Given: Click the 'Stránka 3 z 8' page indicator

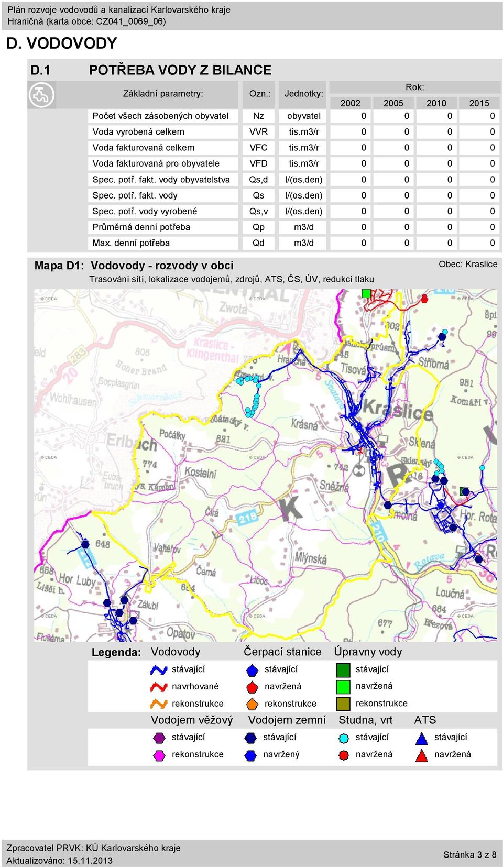Looking at the screenshot, I should coord(469,854).
